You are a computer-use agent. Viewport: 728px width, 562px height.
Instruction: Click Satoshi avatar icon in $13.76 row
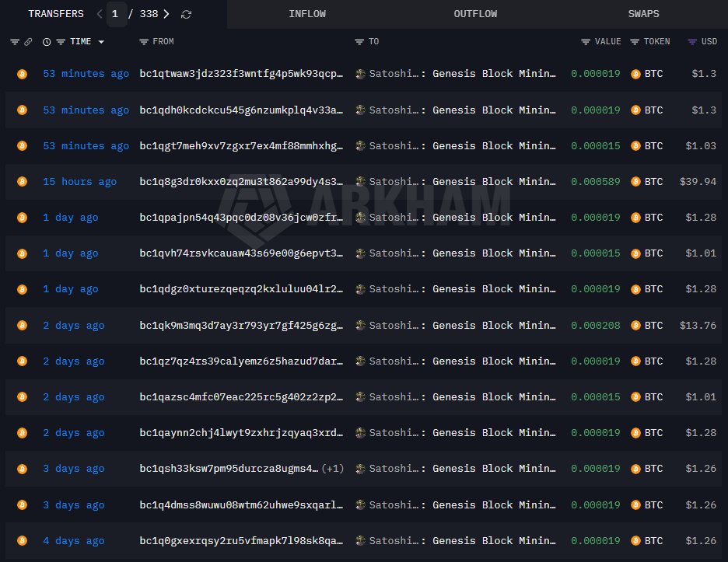pos(360,326)
